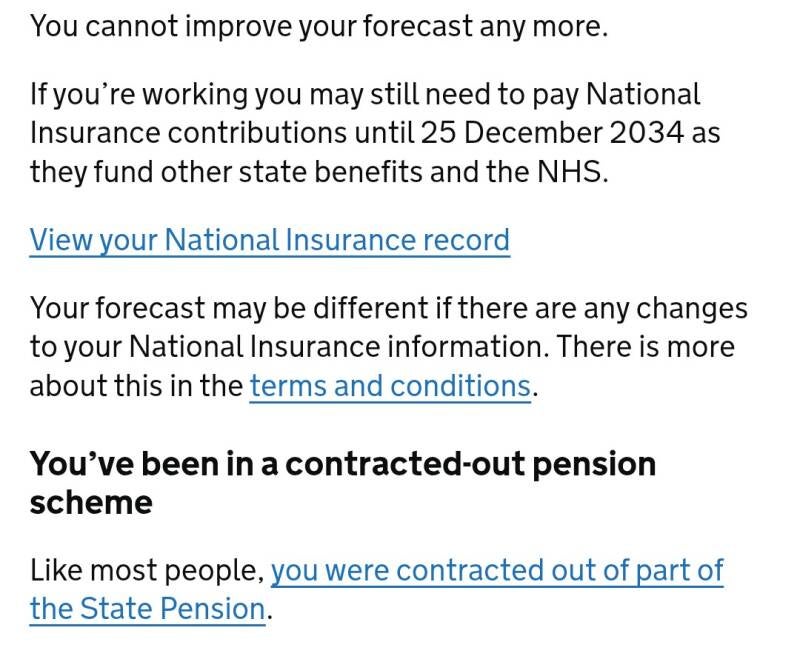Follow the contracted out of State Pension link
The height and width of the screenshot is (659, 800).
(x=377, y=590)
